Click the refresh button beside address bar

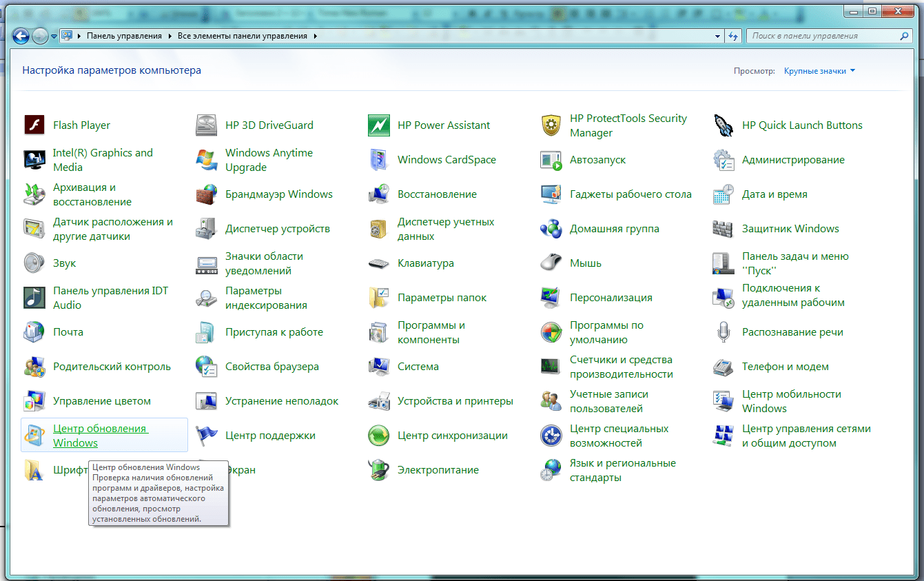click(x=732, y=36)
